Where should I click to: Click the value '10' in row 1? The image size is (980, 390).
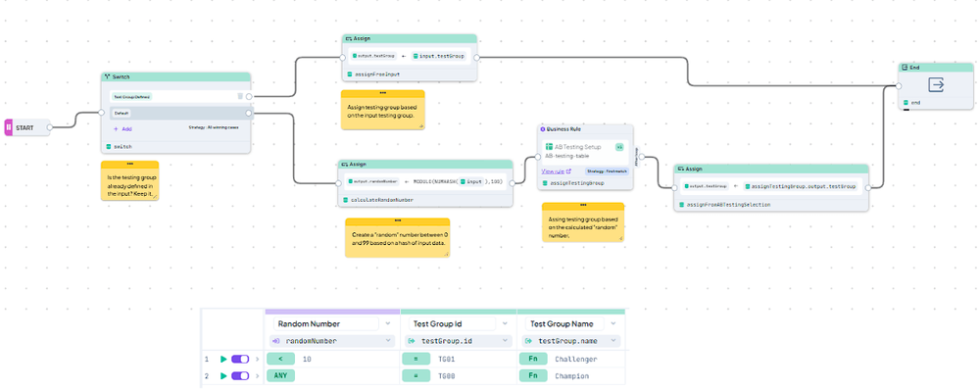point(308,360)
